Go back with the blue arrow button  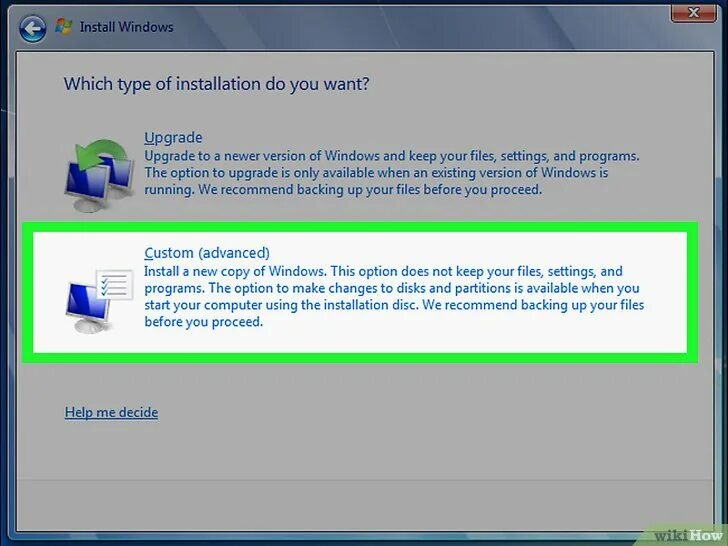[32, 28]
